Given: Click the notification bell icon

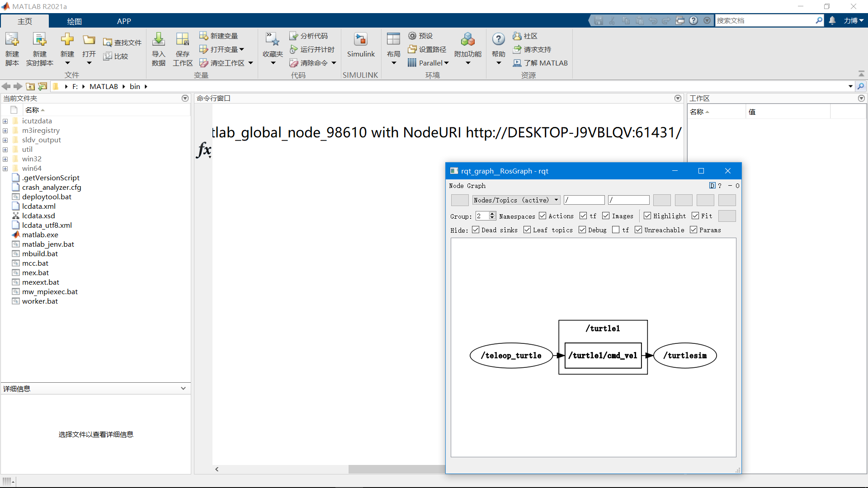Looking at the screenshot, I should [x=832, y=20].
